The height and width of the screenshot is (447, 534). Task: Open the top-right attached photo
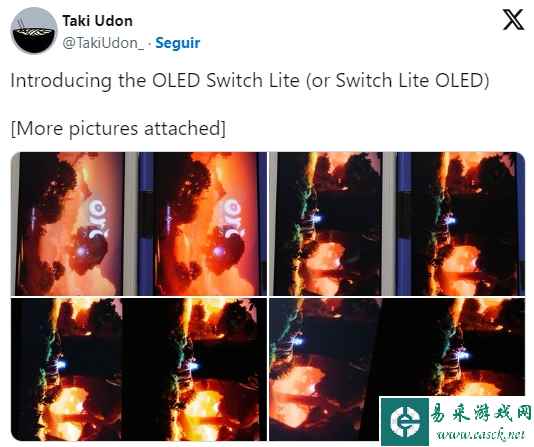point(397,224)
